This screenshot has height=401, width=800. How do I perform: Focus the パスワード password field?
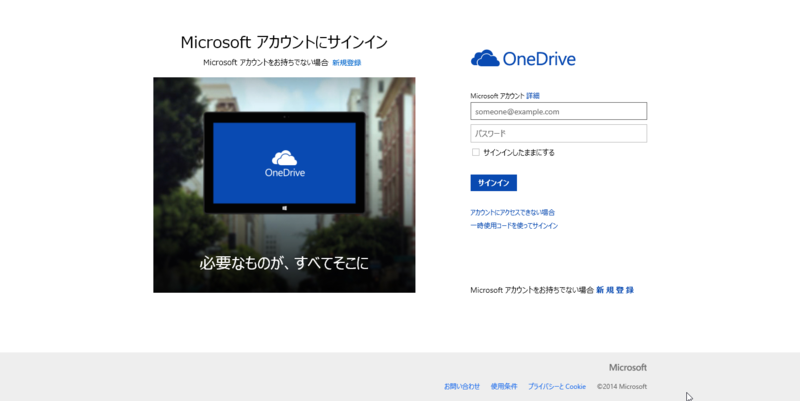pos(559,133)
